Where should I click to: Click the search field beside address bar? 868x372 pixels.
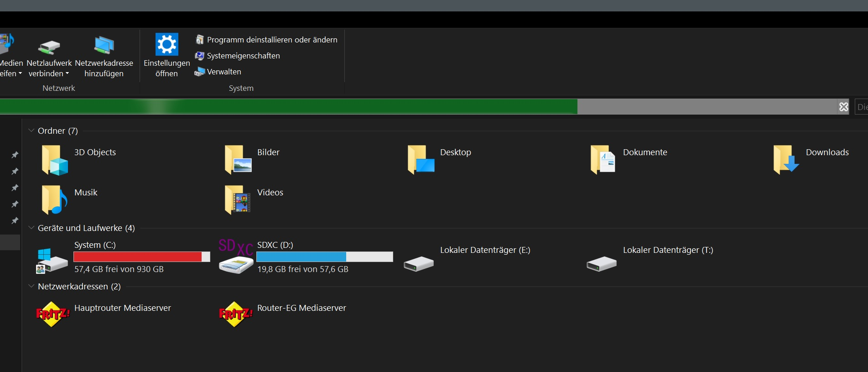[861, 107]
